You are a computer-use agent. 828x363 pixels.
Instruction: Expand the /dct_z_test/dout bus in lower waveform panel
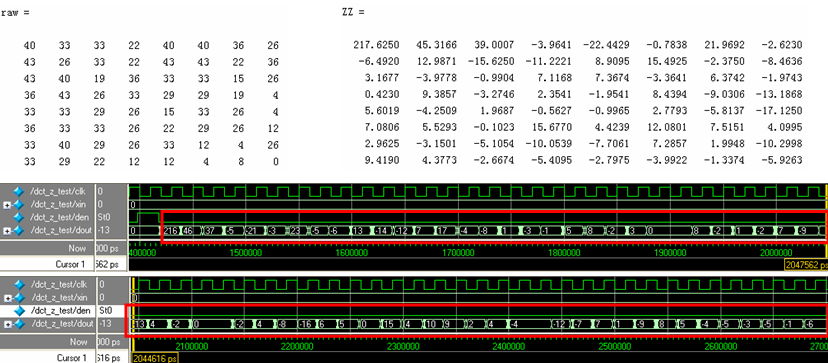(7, 324)
